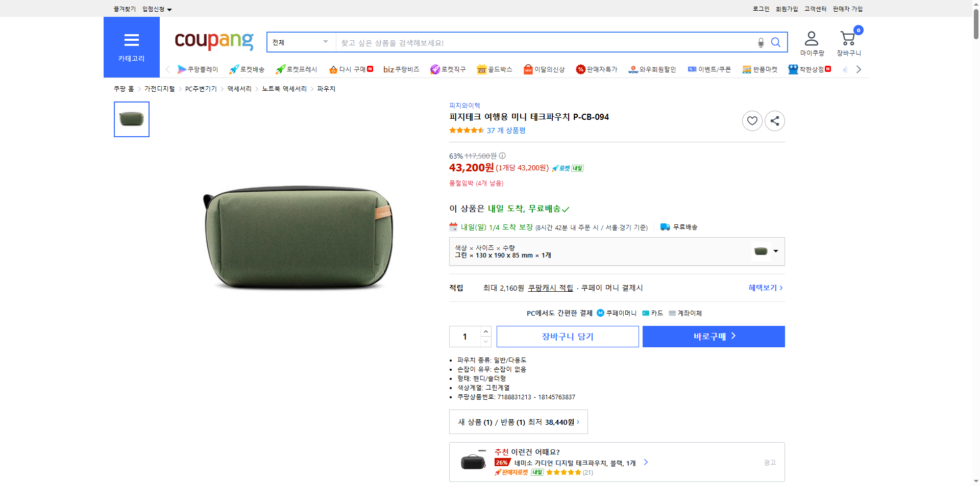Click the 무료배송 delivery truck icon
980x486 pixels.
(x=665, y=227)
